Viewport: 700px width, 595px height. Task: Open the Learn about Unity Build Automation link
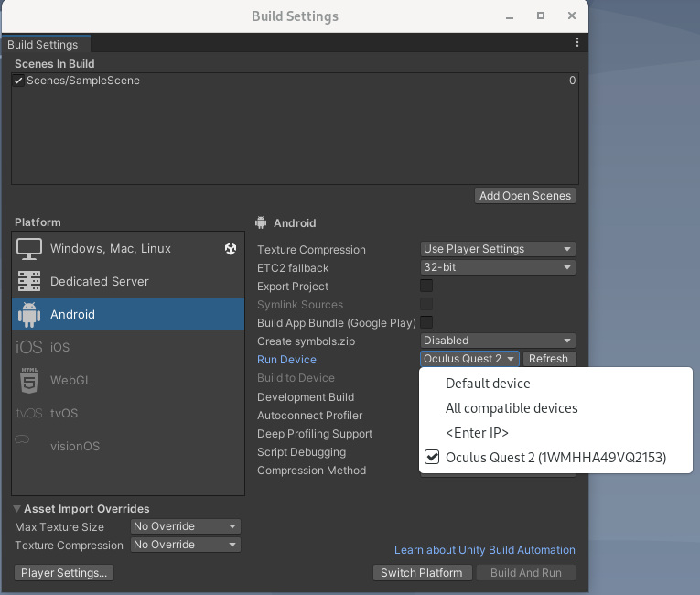pyautogui.click(x=484, y=550)
